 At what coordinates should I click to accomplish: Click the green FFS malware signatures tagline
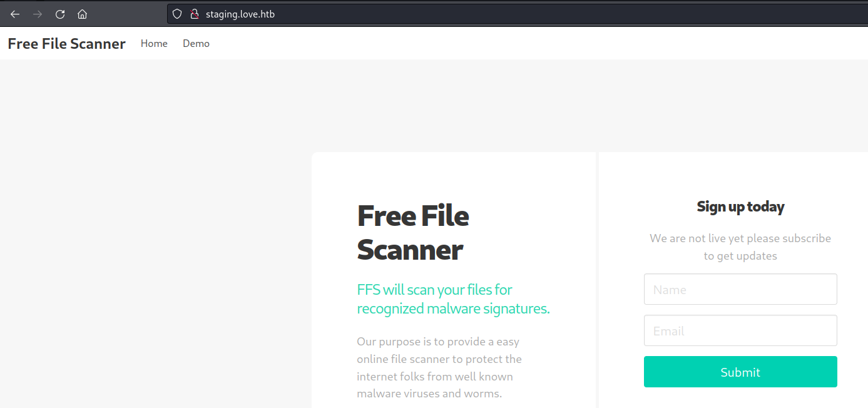tap(453, 299)
